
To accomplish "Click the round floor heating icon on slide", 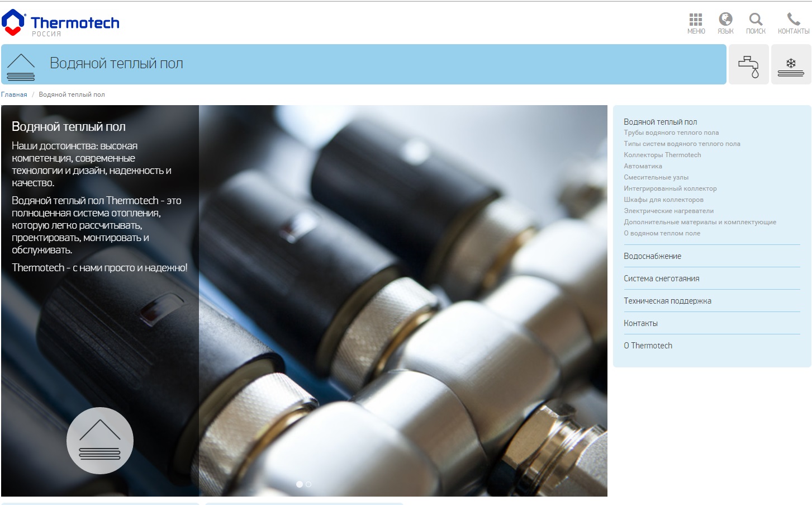I will [x=100, y=441].
